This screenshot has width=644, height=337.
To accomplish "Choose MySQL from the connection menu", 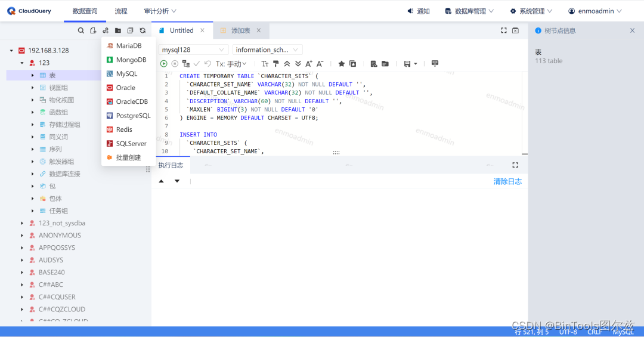I will 129,73.
